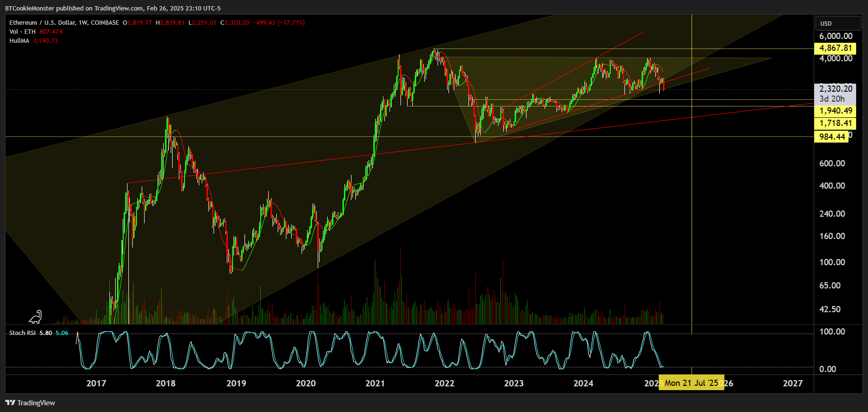Click the 400.00 price scale value
This screenshot has width=868, height=412.
coord(832,185)
